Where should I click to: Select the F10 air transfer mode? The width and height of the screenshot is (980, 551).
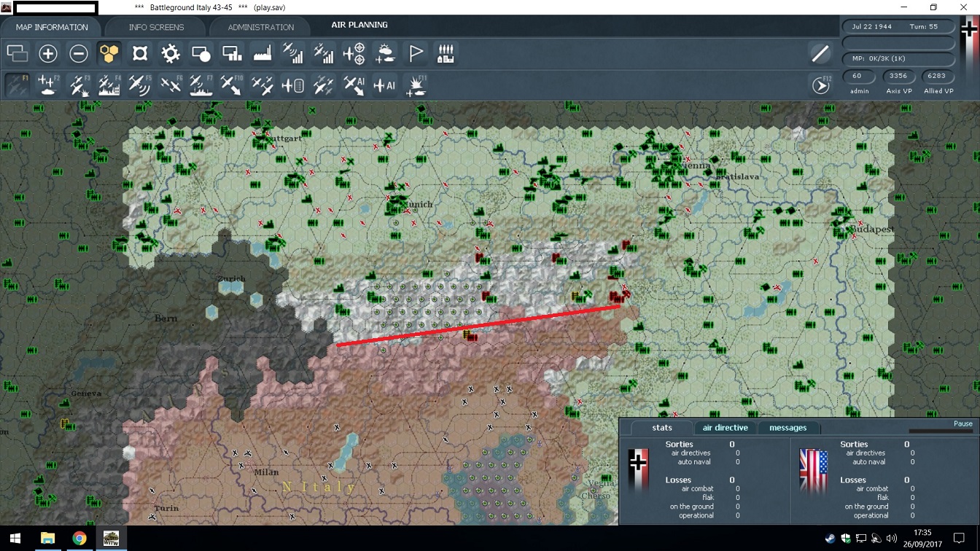(x=232, y=85)
